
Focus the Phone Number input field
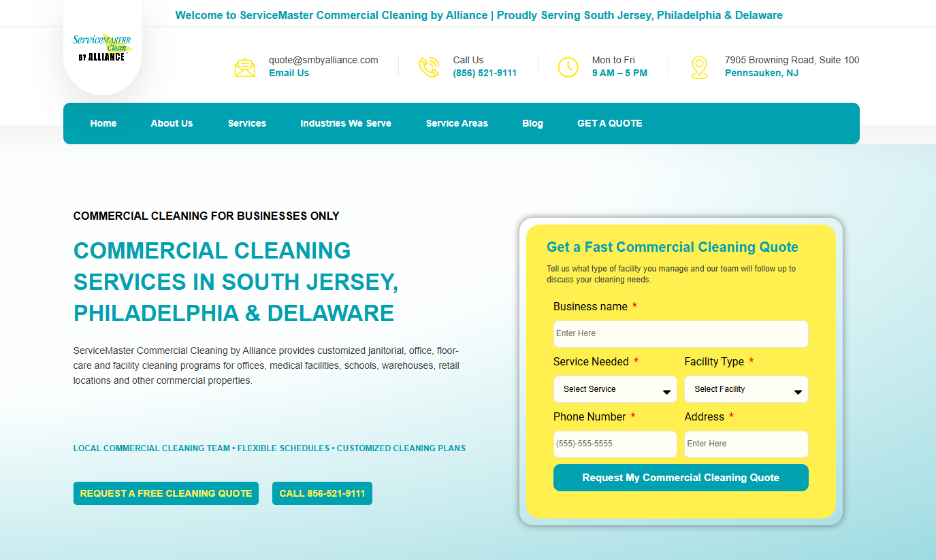click(x=615, y=444)
